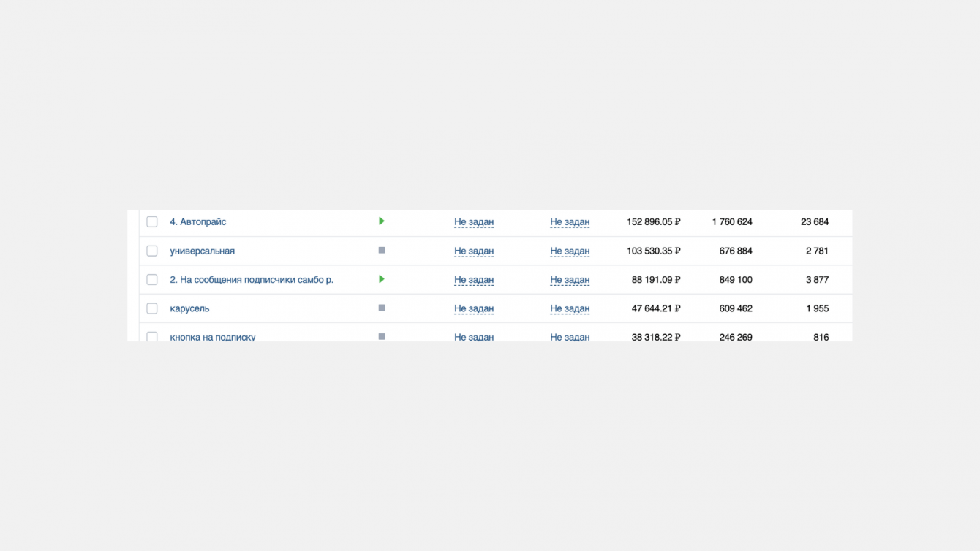The width and height of the screenshot is (980, 551).
Task: Edit the right Не задан limit in карусель row
Action: point(570,308)
